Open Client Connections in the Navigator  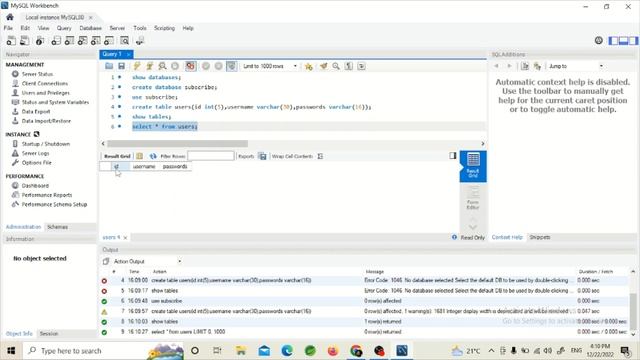click(x=45, y=83)
